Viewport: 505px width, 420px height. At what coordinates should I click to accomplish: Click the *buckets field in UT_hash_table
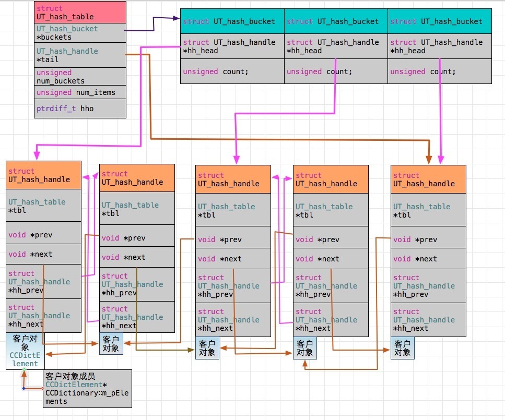point(80,33)
